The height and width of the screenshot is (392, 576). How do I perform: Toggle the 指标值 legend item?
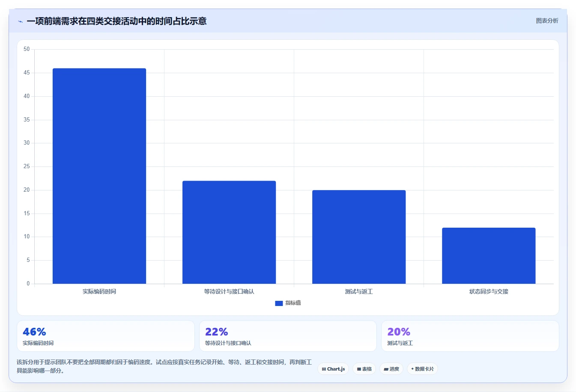[288, 303]
